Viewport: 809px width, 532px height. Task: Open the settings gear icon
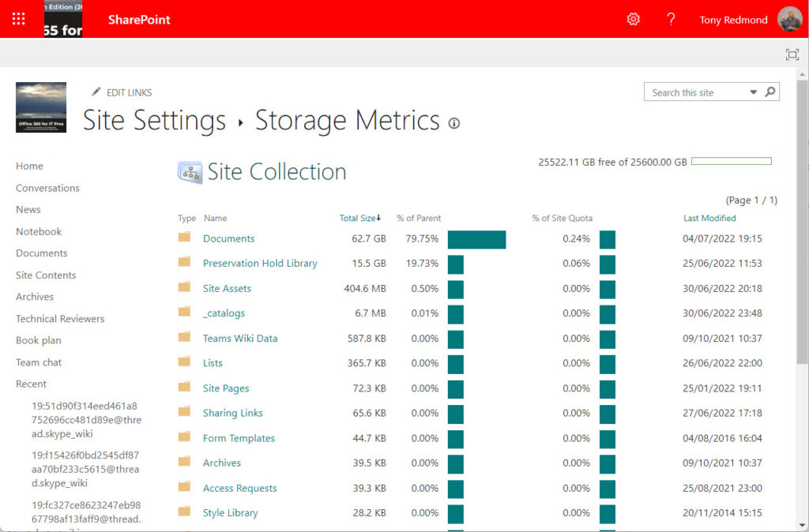coord(633,19)
